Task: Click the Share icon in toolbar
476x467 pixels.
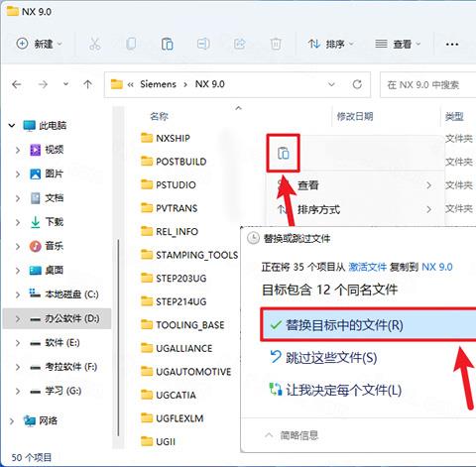Action: pyautogui.click(x=240, y=44)
